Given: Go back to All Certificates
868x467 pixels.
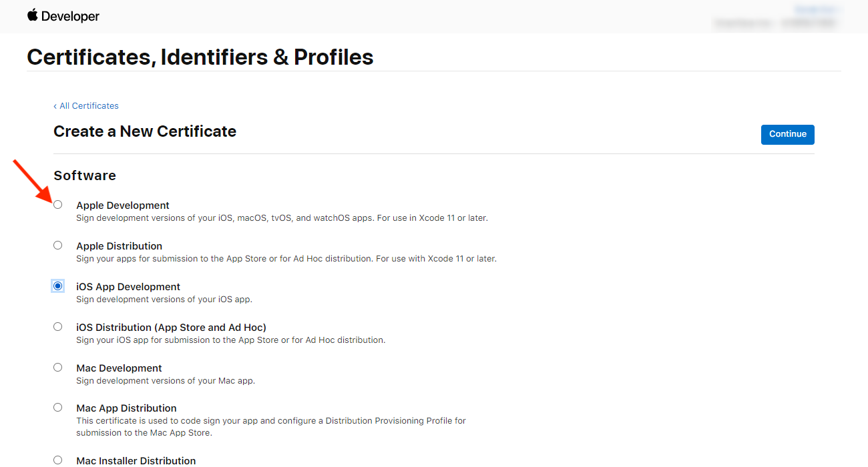Looking at the screenshot, I should click(x=89, y=106).
